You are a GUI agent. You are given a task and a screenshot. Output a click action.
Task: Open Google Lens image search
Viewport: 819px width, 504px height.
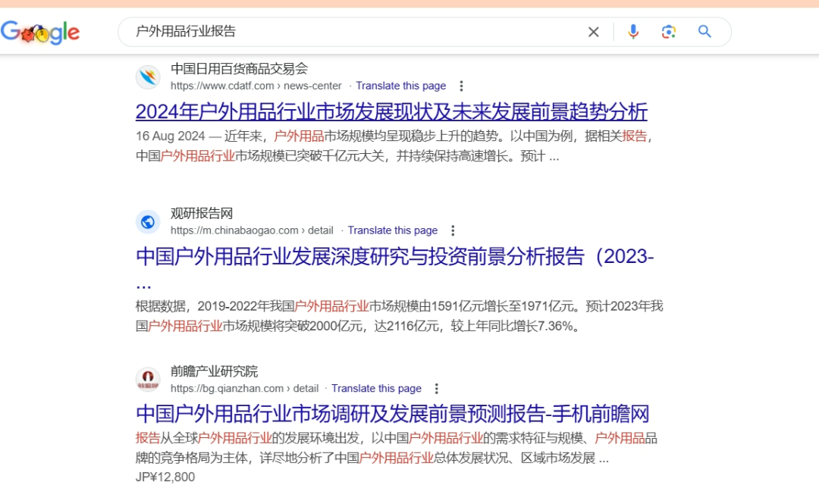(x=668, y=31)
